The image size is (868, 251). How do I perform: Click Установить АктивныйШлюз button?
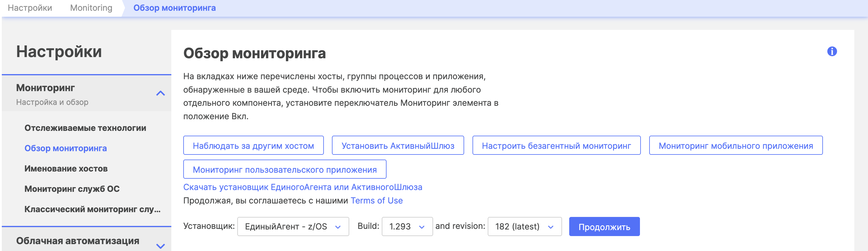(x=398, y=146)
